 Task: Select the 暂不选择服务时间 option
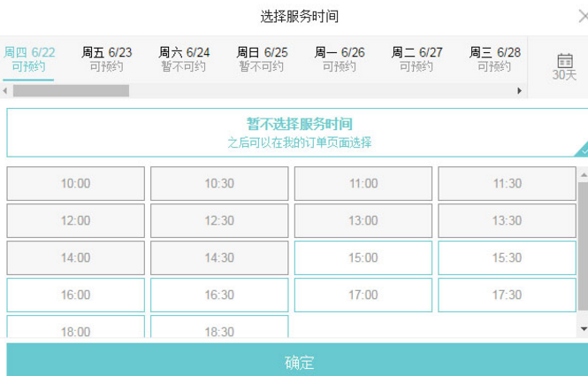299,133
